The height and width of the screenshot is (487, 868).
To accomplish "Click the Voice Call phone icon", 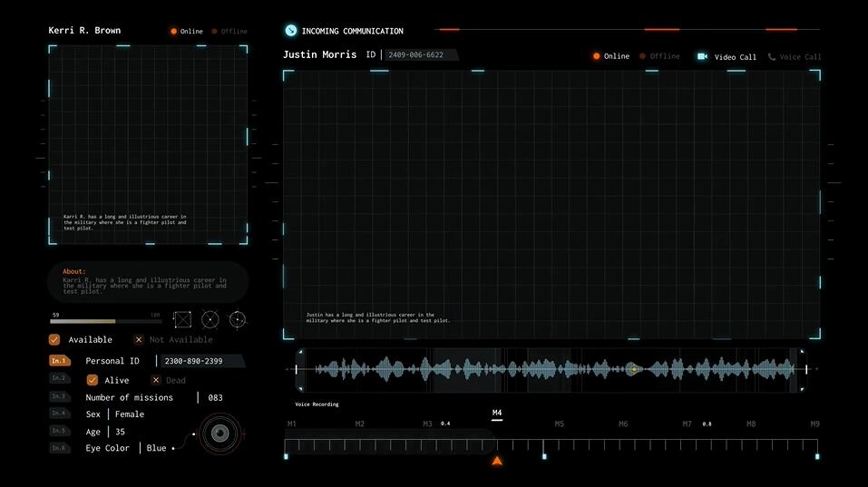I will pyautogui.click(x=772, y=56).
